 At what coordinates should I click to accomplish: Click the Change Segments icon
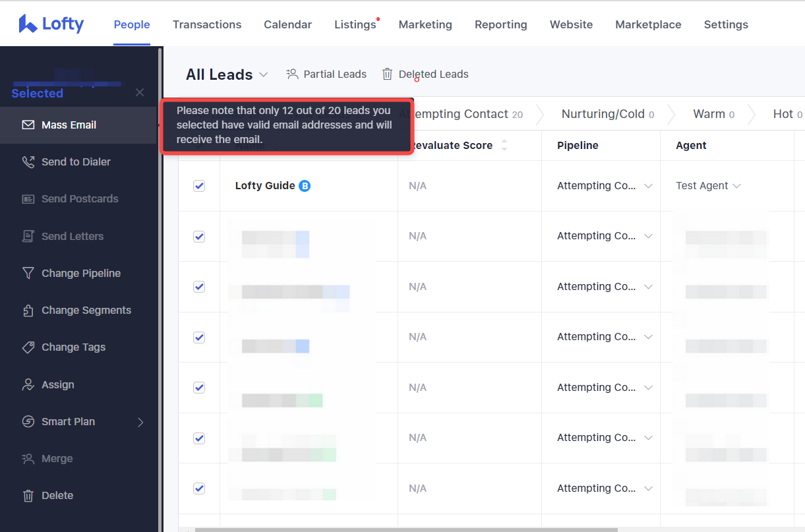(x=28, y=310)
